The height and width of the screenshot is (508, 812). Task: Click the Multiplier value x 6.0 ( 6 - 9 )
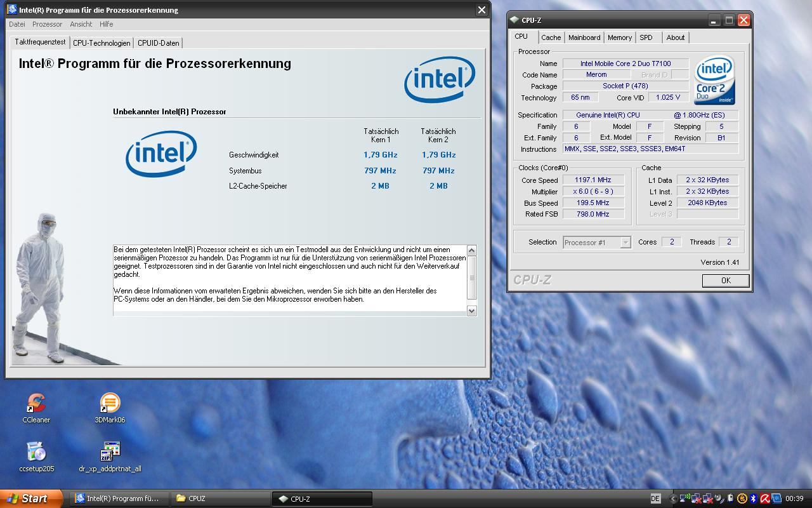(593, 191)
